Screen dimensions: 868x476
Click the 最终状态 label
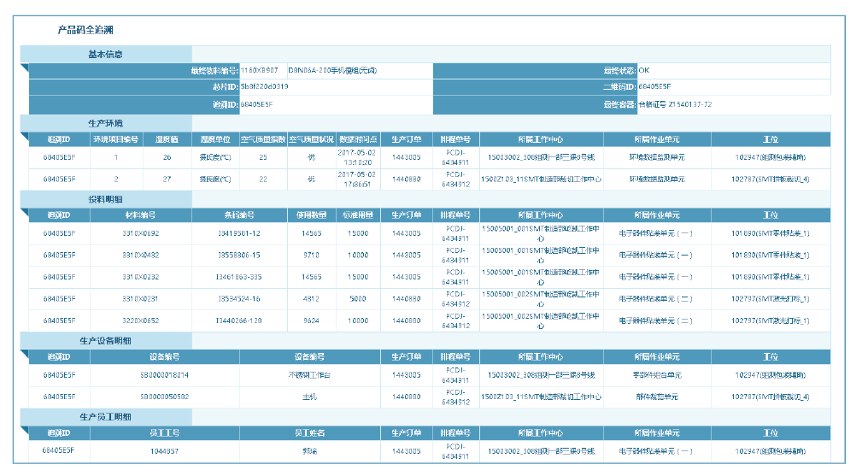(620, 70)
